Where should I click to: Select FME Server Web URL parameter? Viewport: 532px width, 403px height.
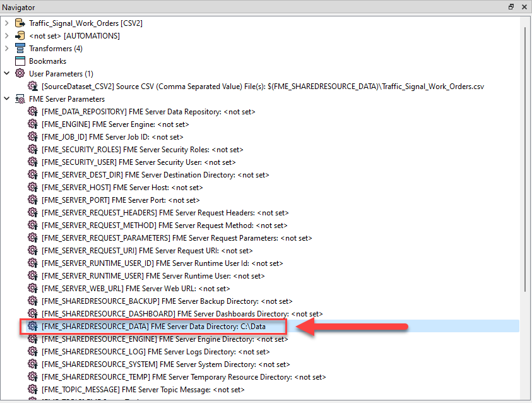pos(136,289)
